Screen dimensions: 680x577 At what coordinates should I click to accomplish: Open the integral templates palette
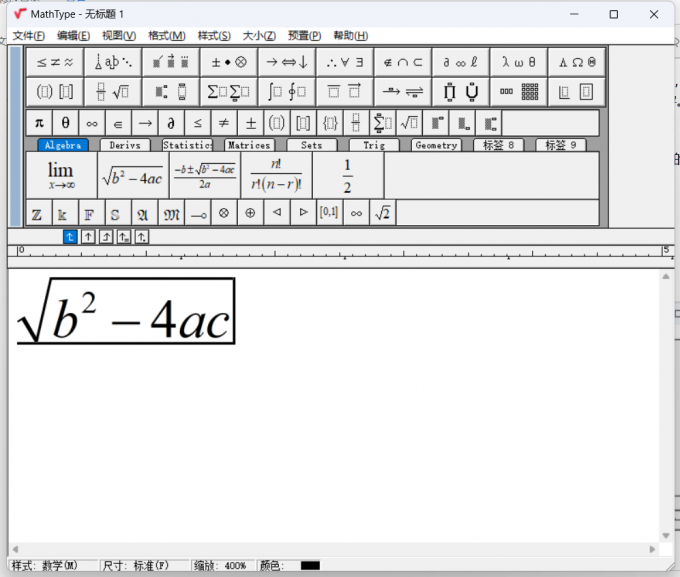pos(287,92)
